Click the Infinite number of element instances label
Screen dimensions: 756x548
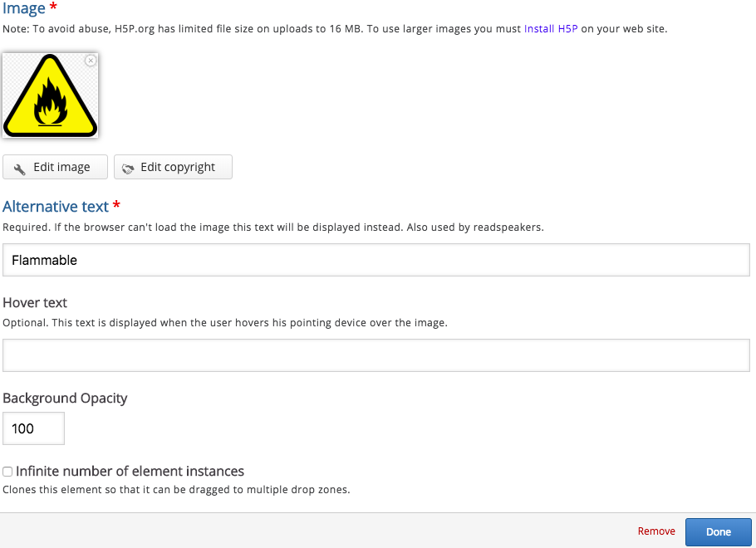[x=130, y=471]
